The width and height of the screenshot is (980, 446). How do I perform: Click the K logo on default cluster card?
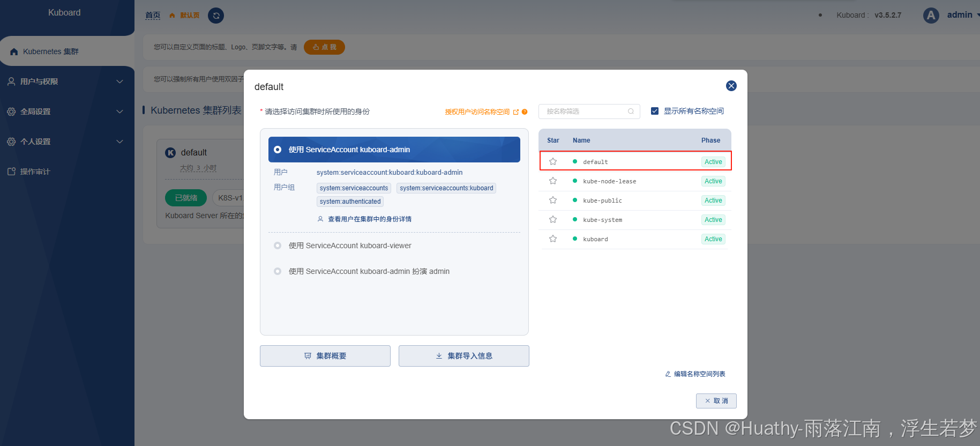point(170,153)
